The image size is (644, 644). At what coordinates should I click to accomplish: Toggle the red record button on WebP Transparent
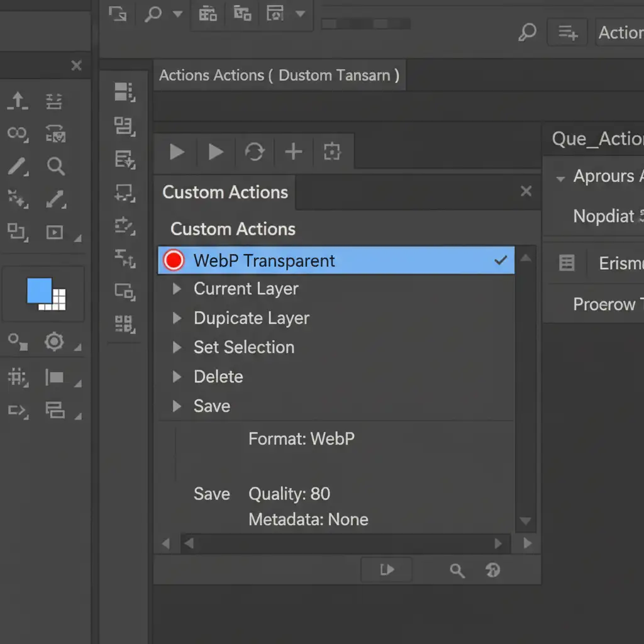[x=173, y=260]
